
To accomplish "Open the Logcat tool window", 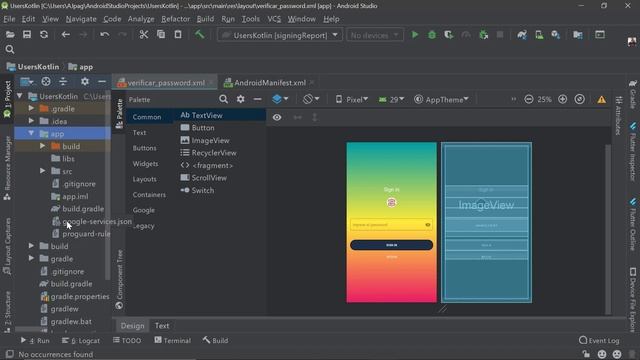I will point(81,340).
